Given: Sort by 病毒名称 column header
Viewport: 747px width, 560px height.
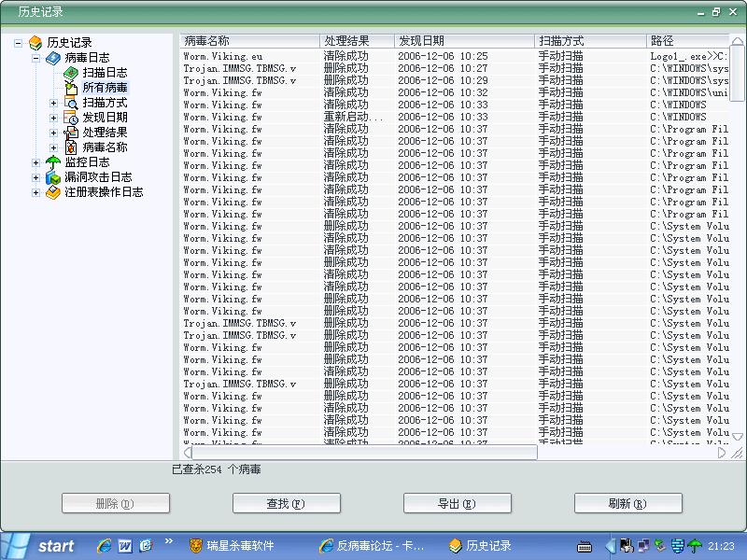Looking at the screenshot, I should 249,41.
